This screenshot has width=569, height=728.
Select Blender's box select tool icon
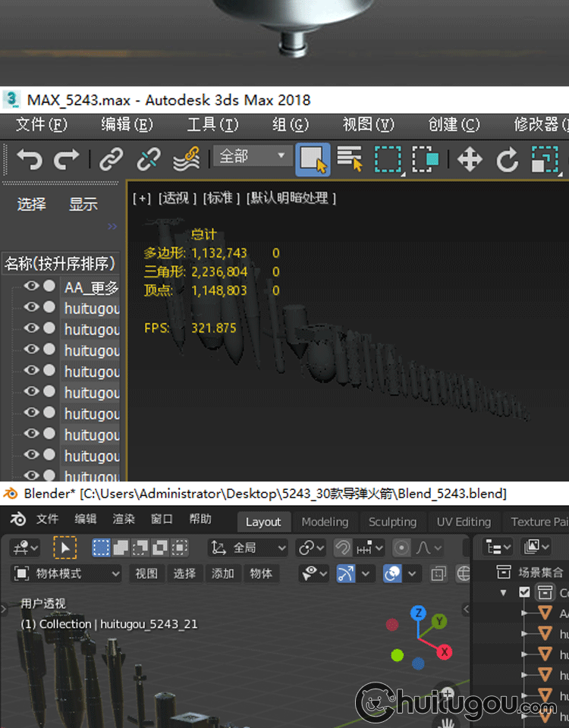[x=65, y=548]
